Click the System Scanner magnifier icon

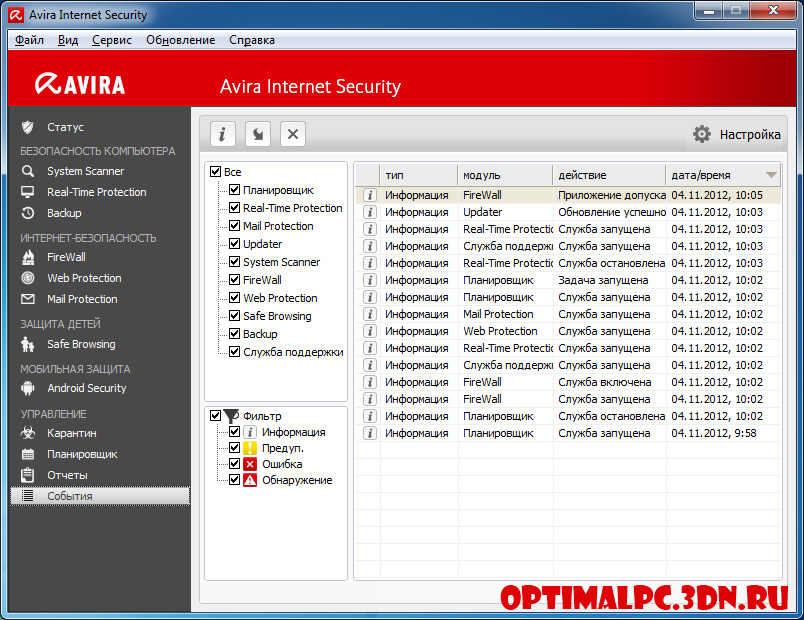28,171
